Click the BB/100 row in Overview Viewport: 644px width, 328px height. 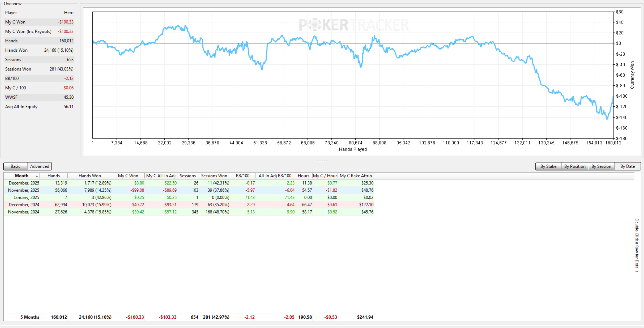click(x=39, y=78)
